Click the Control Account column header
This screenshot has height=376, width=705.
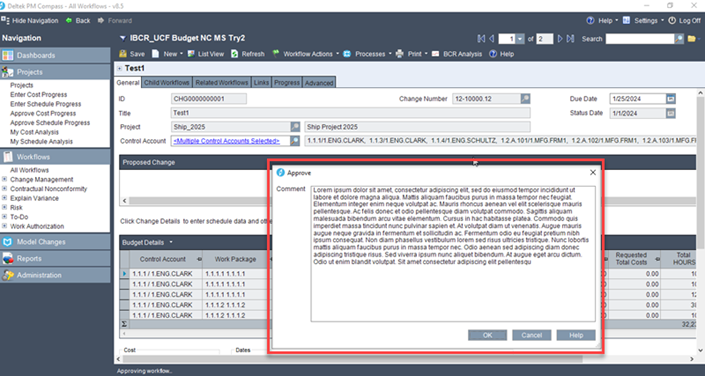tap(166, 260)
